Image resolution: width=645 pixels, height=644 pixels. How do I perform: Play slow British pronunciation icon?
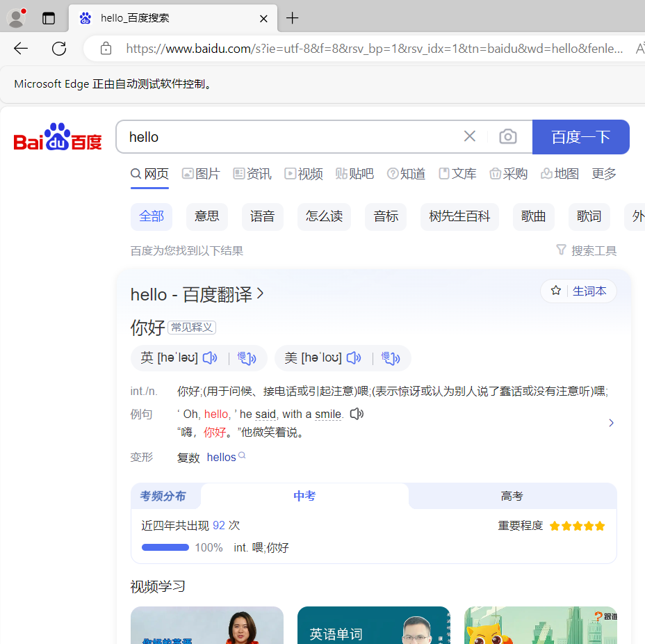click(x=247, y=358)
